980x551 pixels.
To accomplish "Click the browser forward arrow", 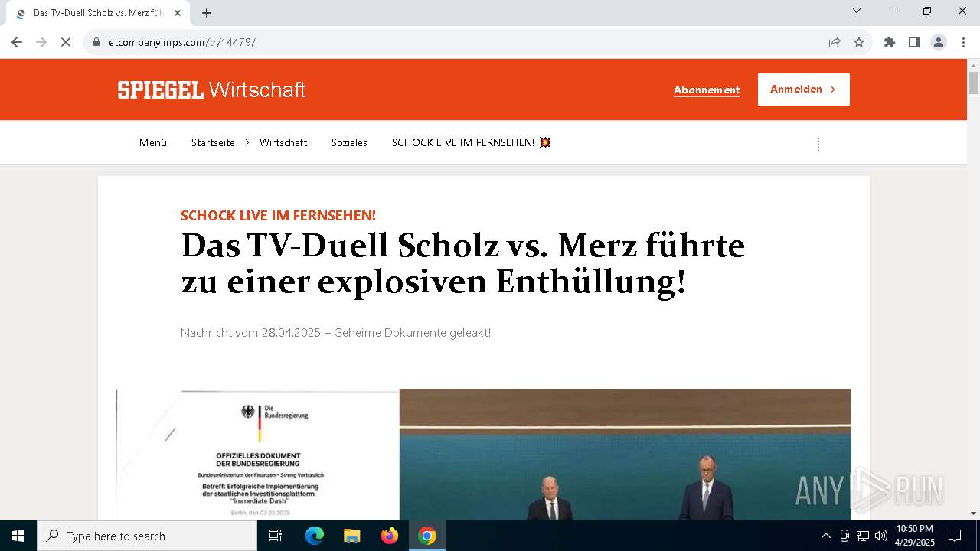I will point(41,42).
